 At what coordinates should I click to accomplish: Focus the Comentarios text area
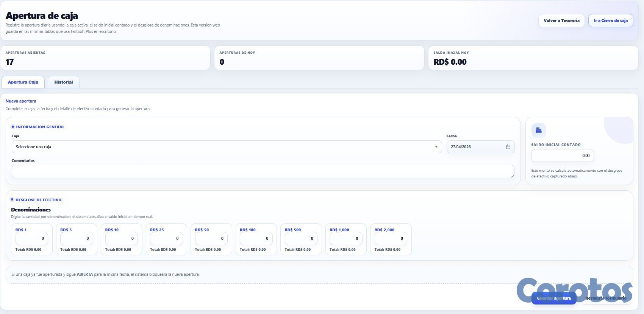pyautogui.click(x=263, y=171)
